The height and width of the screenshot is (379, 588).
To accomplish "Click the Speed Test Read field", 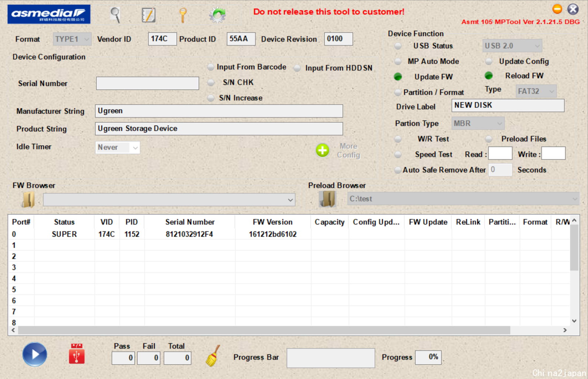I will coord(500,153).
